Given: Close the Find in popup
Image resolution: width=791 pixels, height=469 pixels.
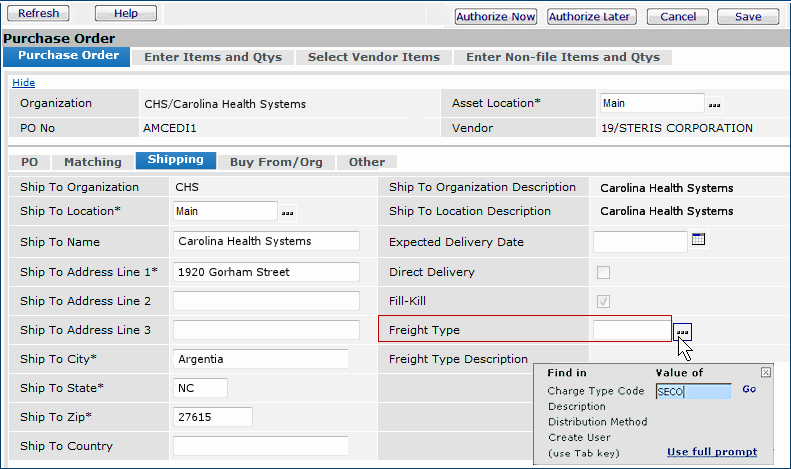Looking at the screenshot, I should [766, 372].
